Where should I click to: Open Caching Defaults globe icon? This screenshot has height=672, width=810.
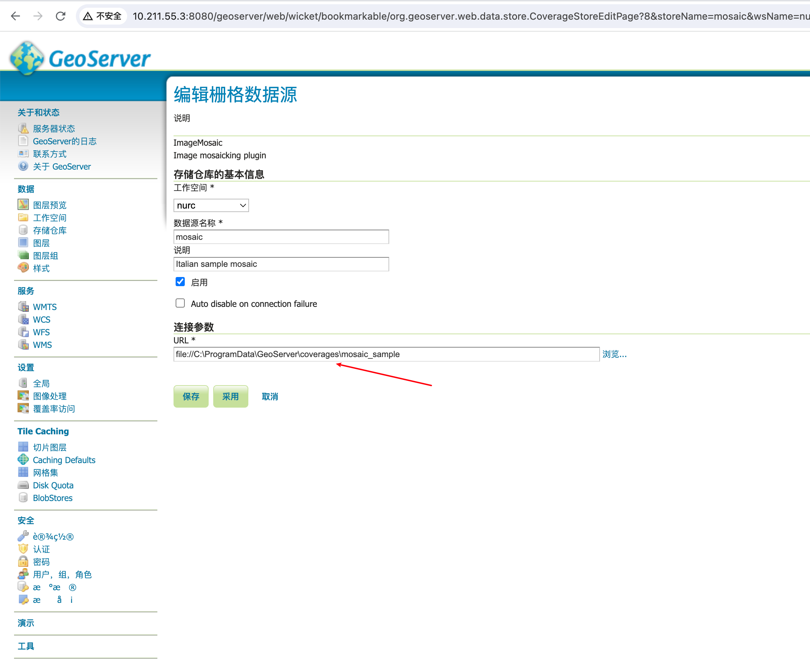(x=23, y=460)
